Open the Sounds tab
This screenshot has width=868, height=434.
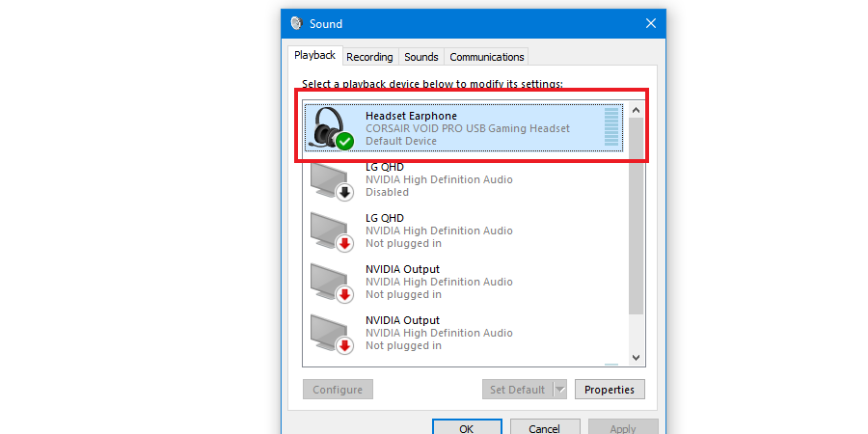(x=421, y=57)
